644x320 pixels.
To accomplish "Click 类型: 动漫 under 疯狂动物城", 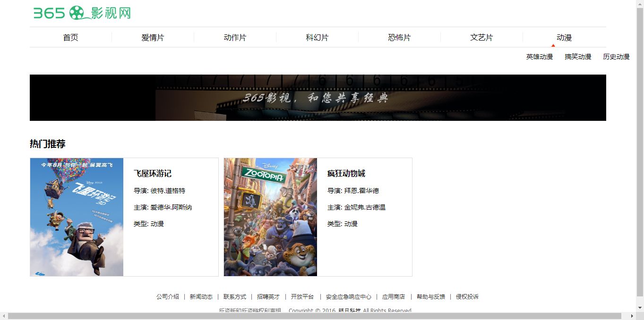I will (x=343, y=224).
